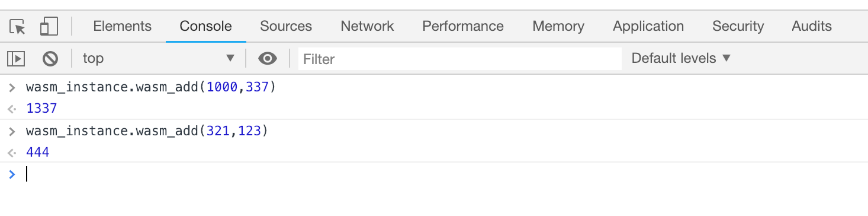Open the Sources tab
The height and width of the screenshot is (216, 868).
(x=286, y=26)
